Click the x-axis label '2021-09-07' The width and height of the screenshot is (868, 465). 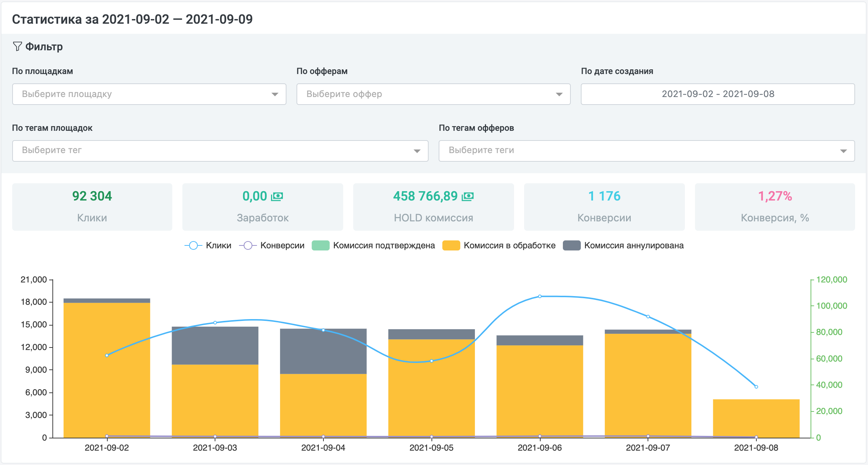648,448
